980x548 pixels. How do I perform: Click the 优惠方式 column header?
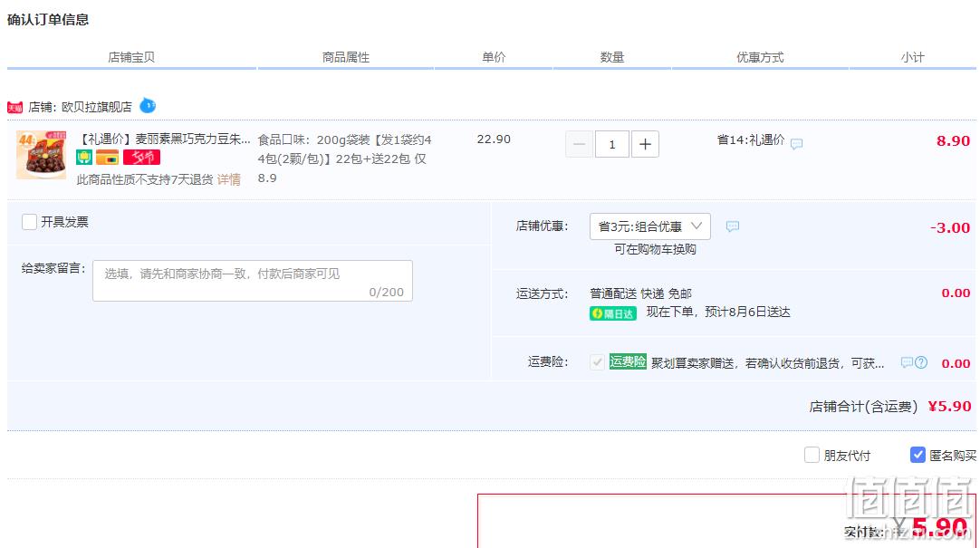760,57
